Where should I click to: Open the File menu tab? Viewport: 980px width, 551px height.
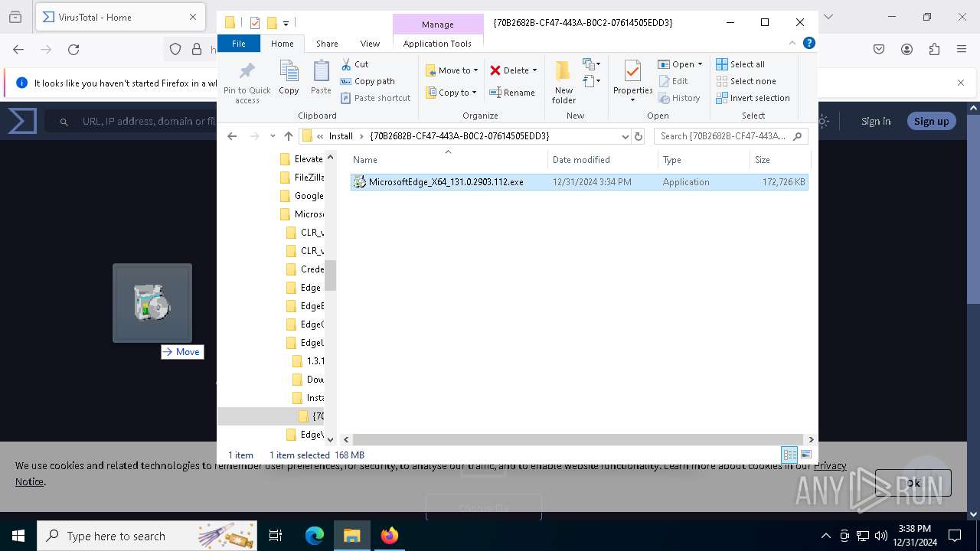tap(239, 44)
